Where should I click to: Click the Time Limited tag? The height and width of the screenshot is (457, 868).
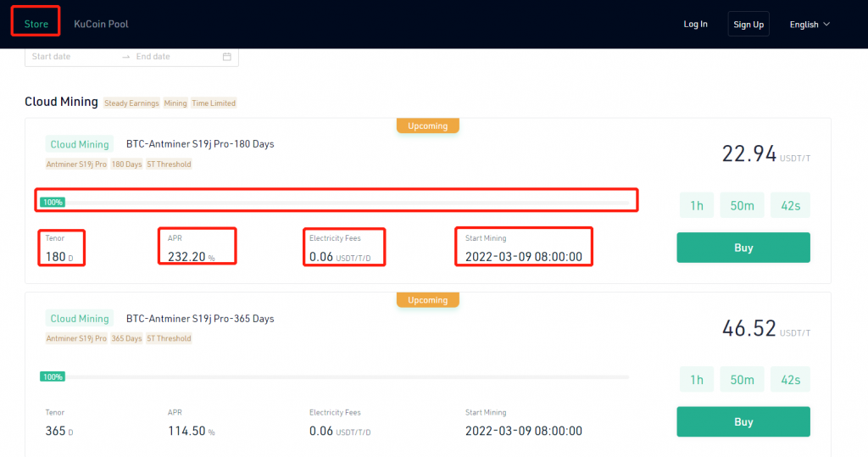point(214,103)
